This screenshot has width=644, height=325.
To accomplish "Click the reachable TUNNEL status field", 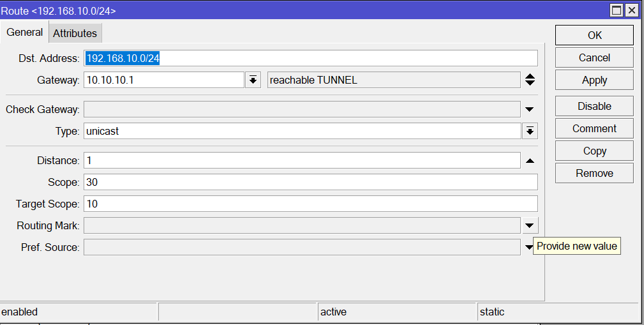I will click(x=394, y=80).
